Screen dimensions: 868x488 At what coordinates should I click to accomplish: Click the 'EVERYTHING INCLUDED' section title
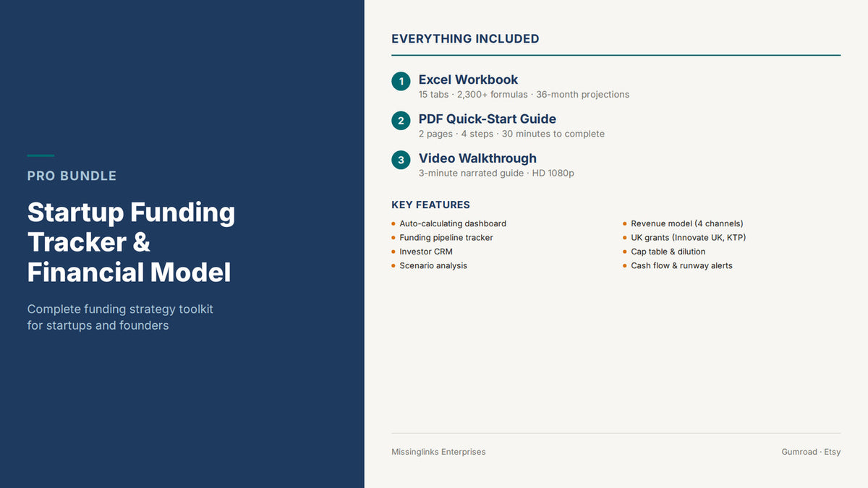click(x=465, y=39)
